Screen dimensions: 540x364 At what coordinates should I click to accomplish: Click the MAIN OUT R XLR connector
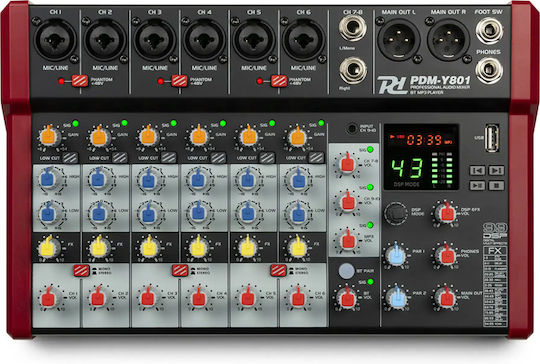point(448,40)
